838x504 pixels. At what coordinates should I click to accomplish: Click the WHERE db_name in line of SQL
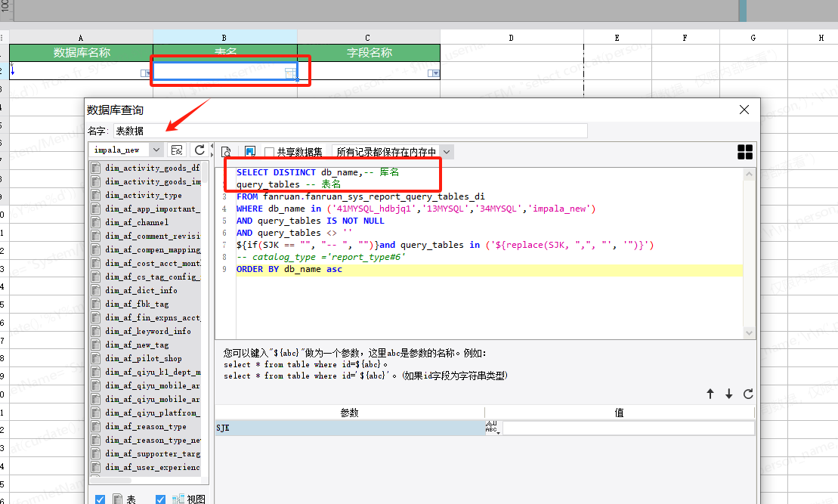coord(416,209)
